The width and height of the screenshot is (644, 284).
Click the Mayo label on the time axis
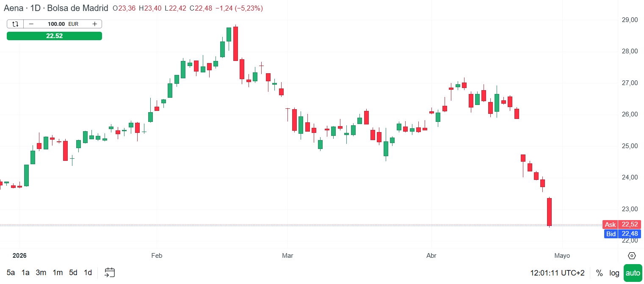point(562,256)
